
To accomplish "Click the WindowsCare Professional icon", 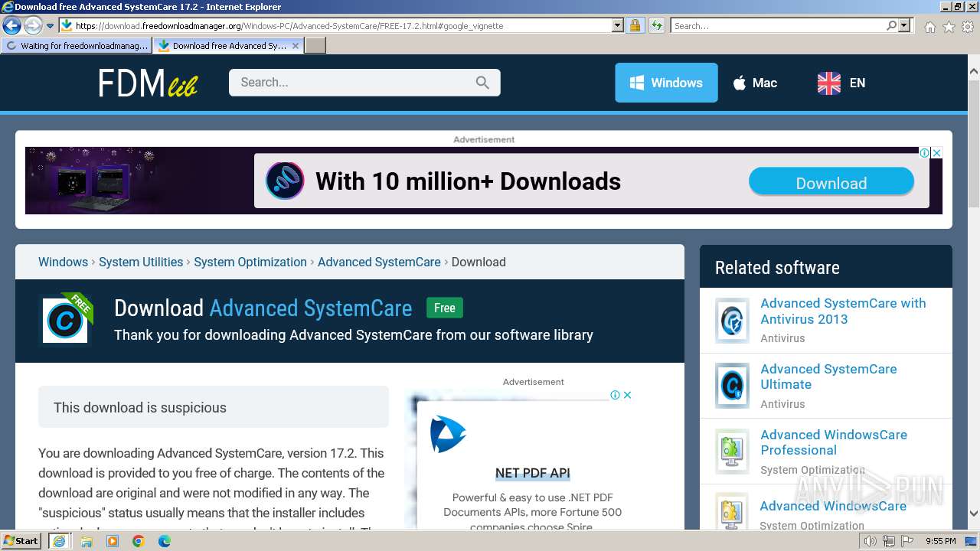I will 732,452.
